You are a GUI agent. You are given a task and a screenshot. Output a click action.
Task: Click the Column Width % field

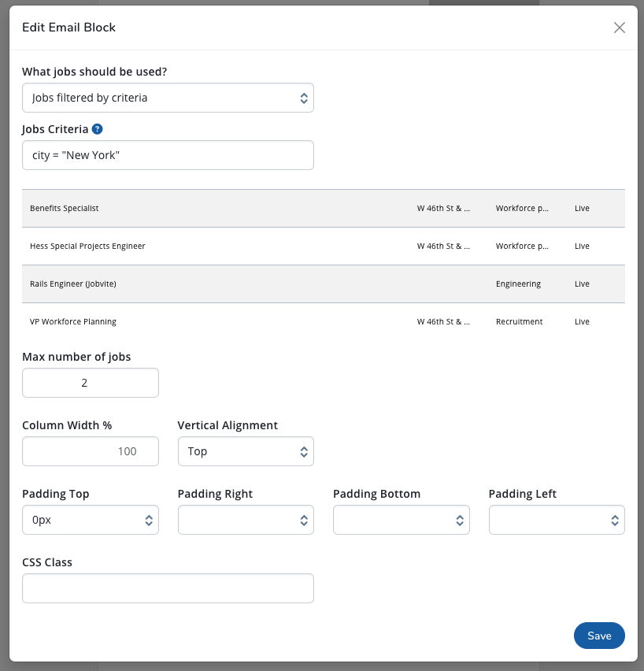[90, 451]
